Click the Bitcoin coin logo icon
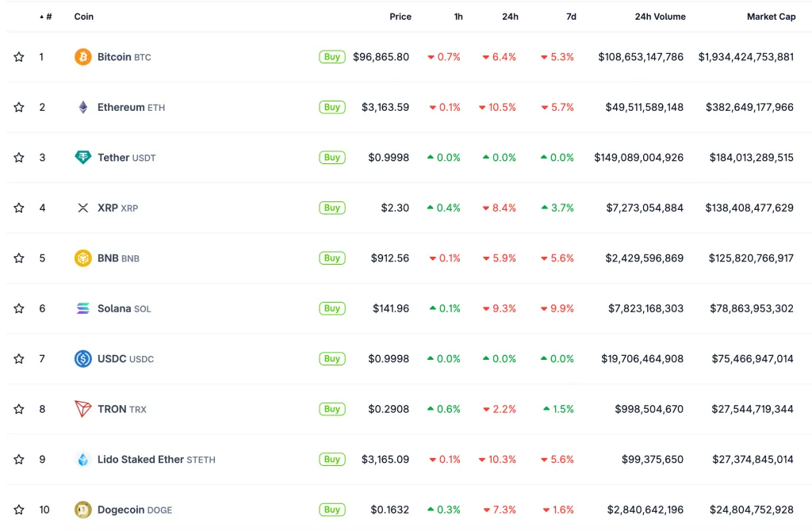The image size is (812, 531). click(83, 57)
